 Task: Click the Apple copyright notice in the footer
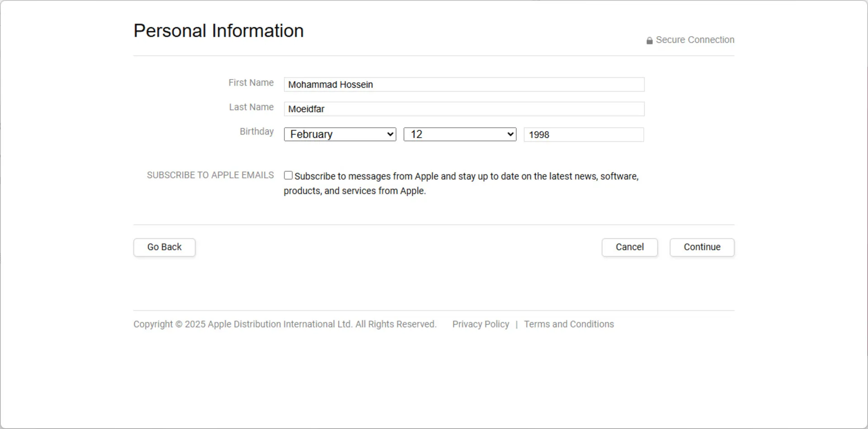[x=285, y=324]
